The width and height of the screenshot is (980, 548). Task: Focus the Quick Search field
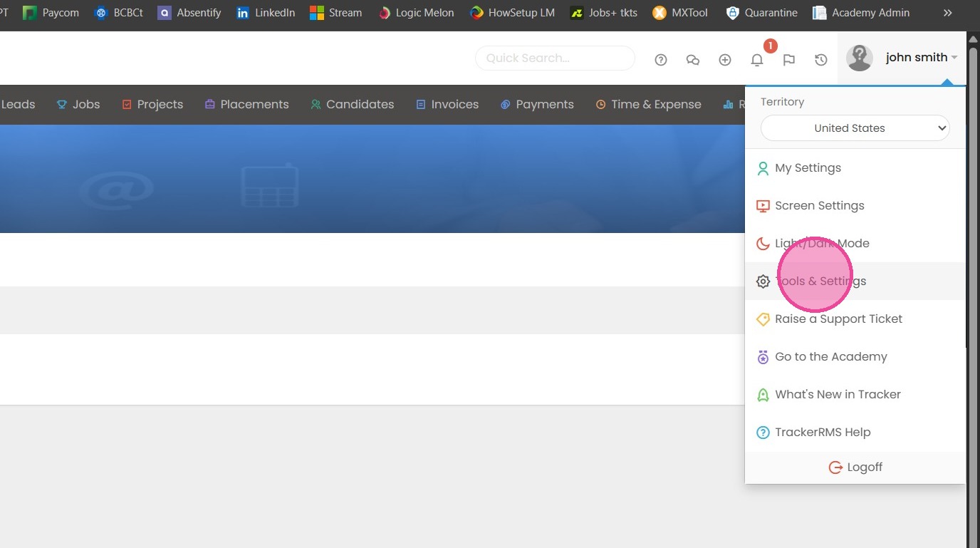(x=555, y=58)
